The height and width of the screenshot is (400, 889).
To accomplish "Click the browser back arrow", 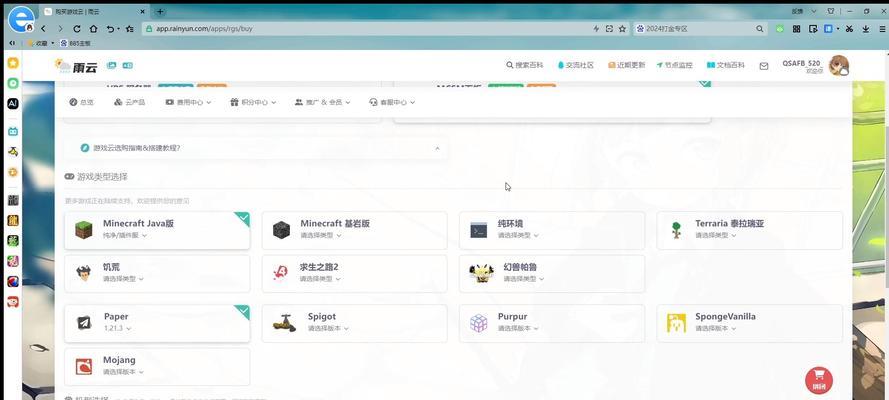I will coord(44,28).
